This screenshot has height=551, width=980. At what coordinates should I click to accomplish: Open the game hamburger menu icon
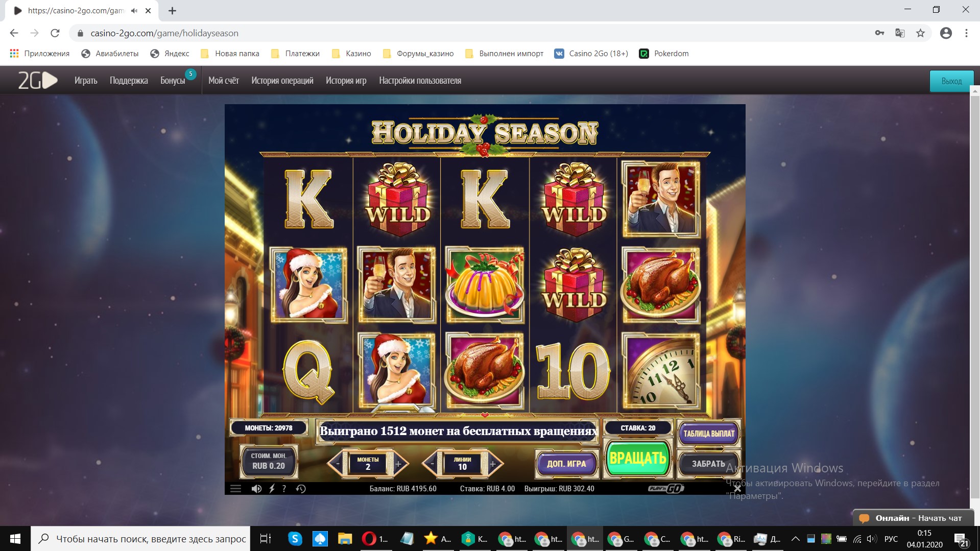(x=235, y=489)
